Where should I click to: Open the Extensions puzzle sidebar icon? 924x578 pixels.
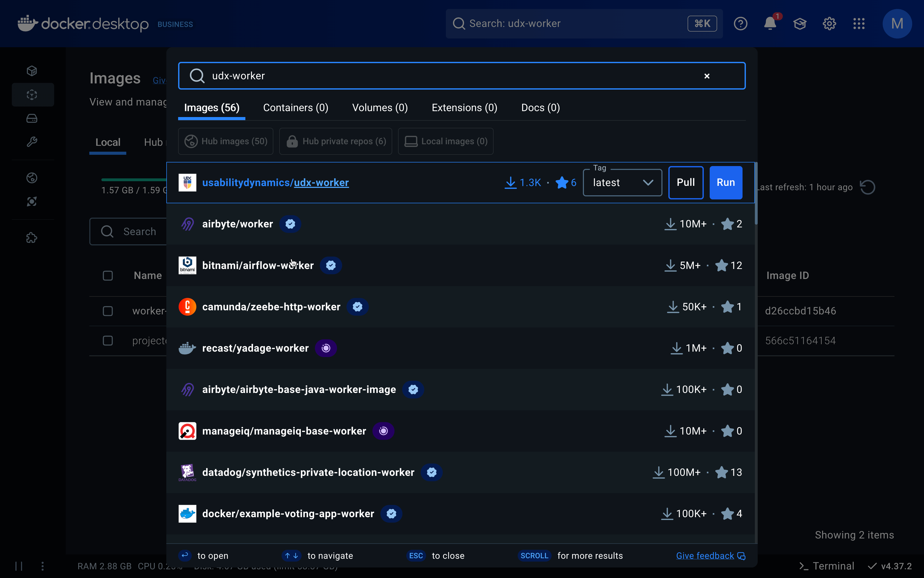32,238
